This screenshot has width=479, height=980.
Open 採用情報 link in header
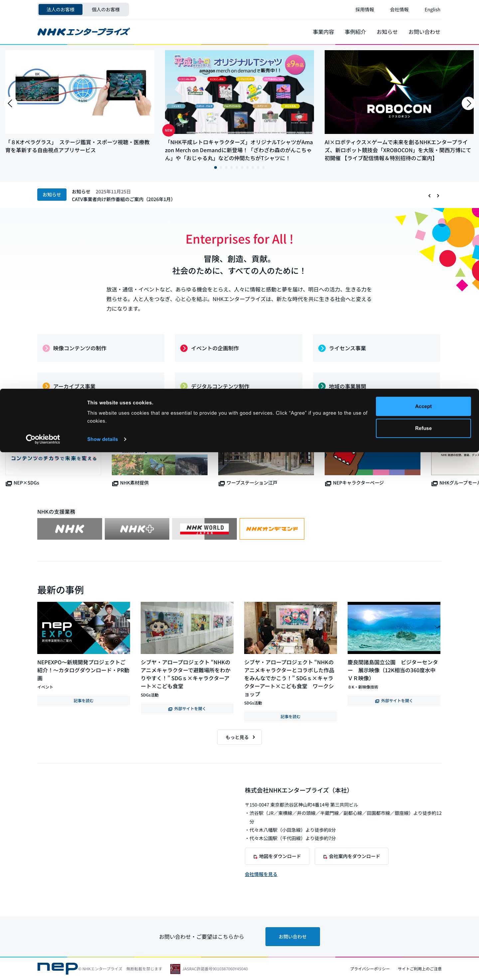364,10
